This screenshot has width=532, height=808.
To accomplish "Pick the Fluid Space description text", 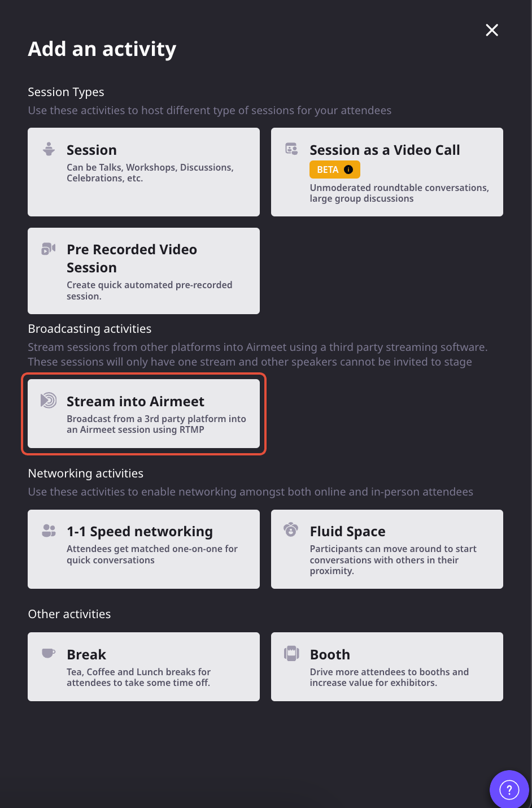I will 393,560.
